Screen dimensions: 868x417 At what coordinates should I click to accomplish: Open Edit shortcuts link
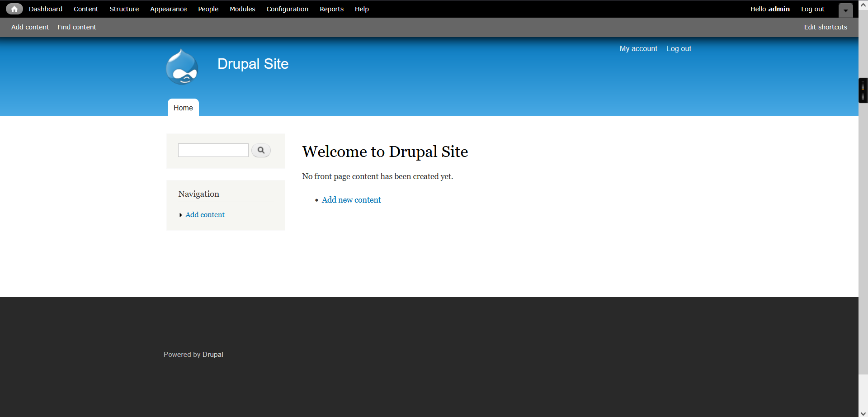826,27
